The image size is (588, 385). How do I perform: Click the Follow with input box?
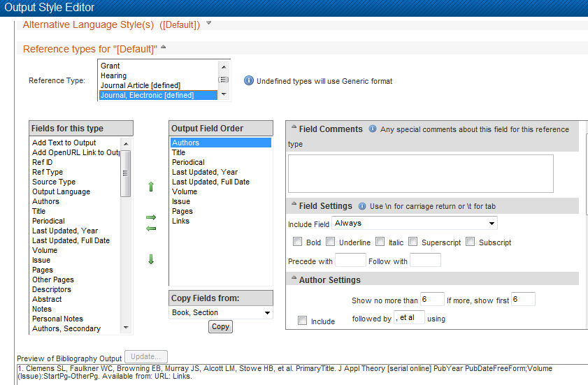425,260
